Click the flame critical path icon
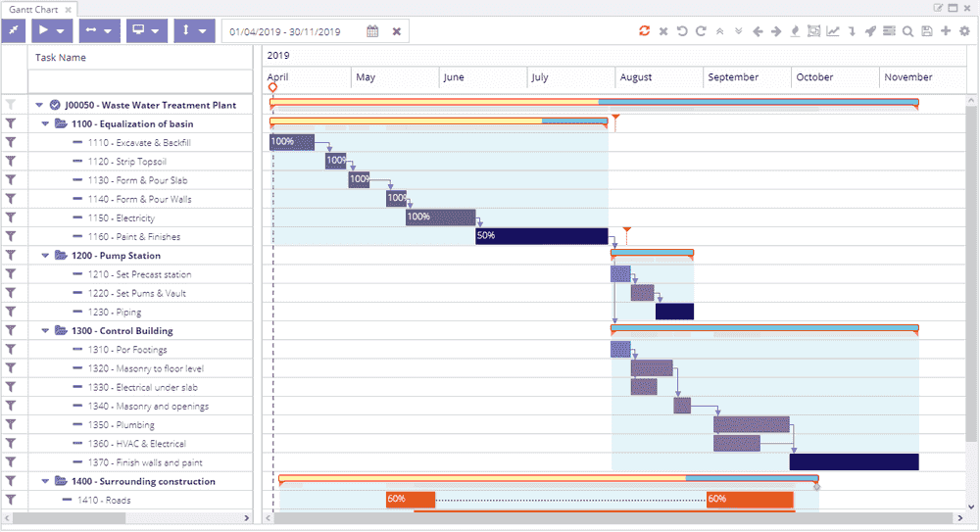 (x=795, y=30)
